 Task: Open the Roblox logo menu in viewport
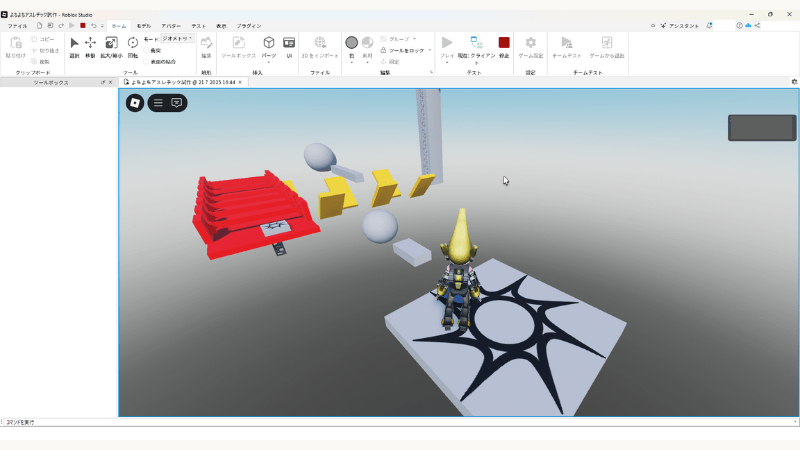pyautogui.click(x=135, y=103)
